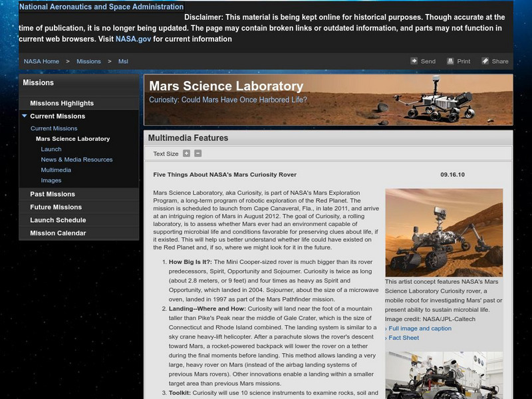Open Images sidebar link
The width and height of the screenshot is (532, 399).
pyautogui.click(x=51, y=180)
